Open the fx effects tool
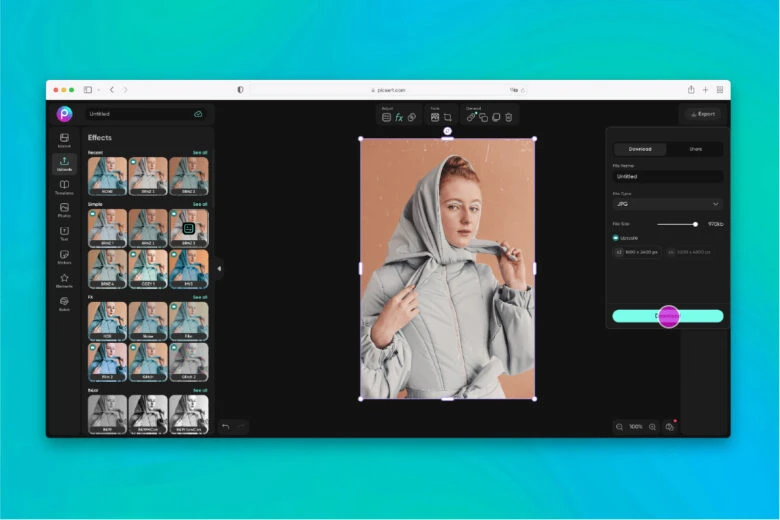Viewport: 780px width, 520px height. click(399, 117)
